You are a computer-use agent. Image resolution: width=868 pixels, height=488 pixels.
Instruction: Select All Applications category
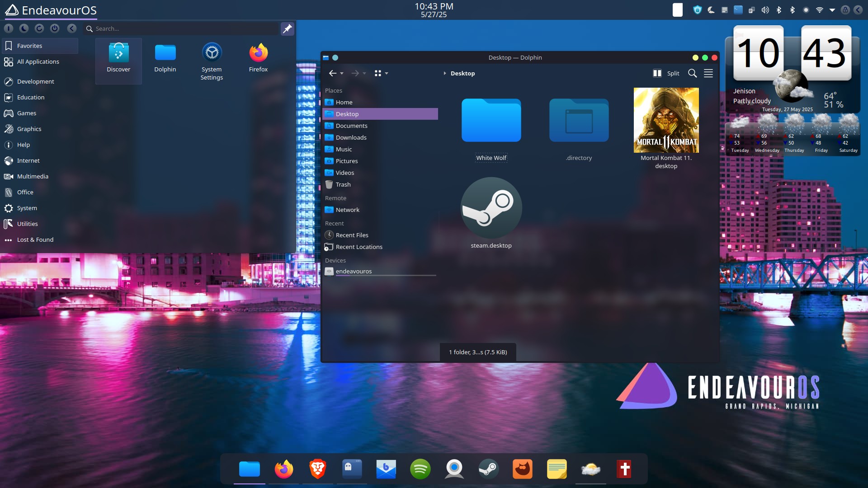click(40, 61)
